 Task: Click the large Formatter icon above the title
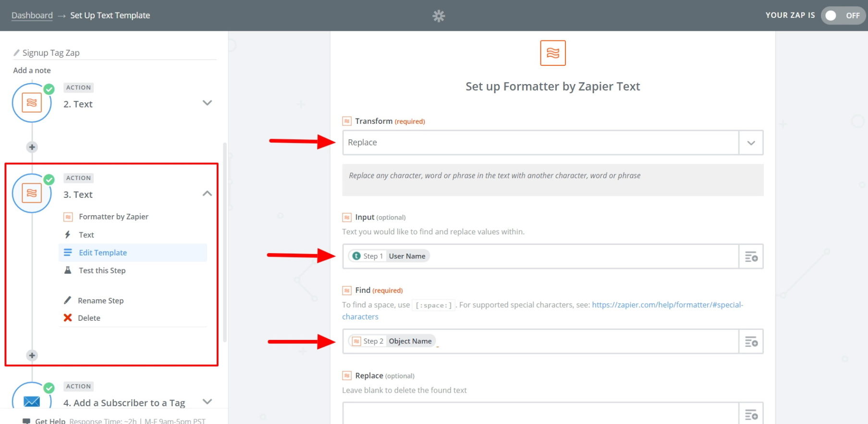(553, 53)
